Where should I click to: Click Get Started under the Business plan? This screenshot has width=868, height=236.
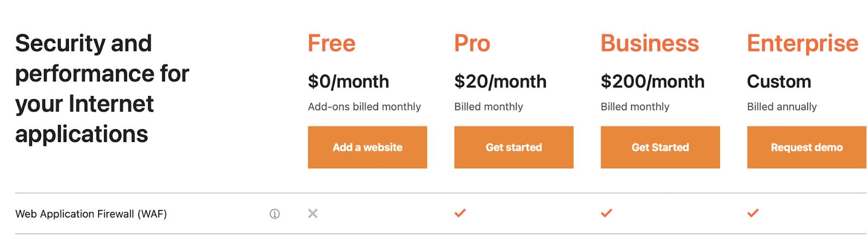pos(660,148)
